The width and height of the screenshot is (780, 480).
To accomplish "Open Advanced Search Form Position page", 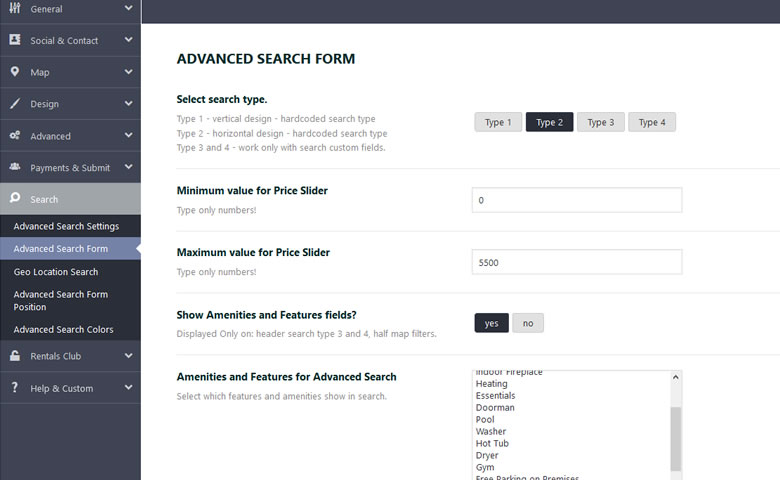I will click(61, 301).
